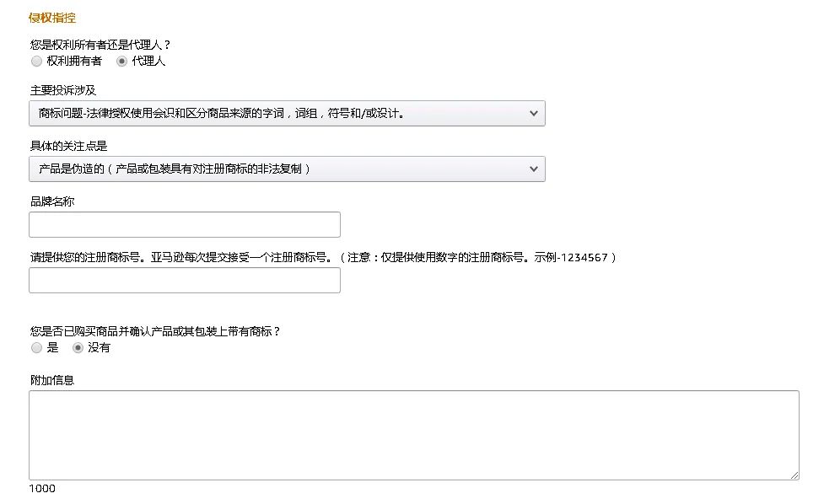The height and width of the screenshot is (504, 824).
Task: Click the 附加信息 label text
Action: (52, 380)
